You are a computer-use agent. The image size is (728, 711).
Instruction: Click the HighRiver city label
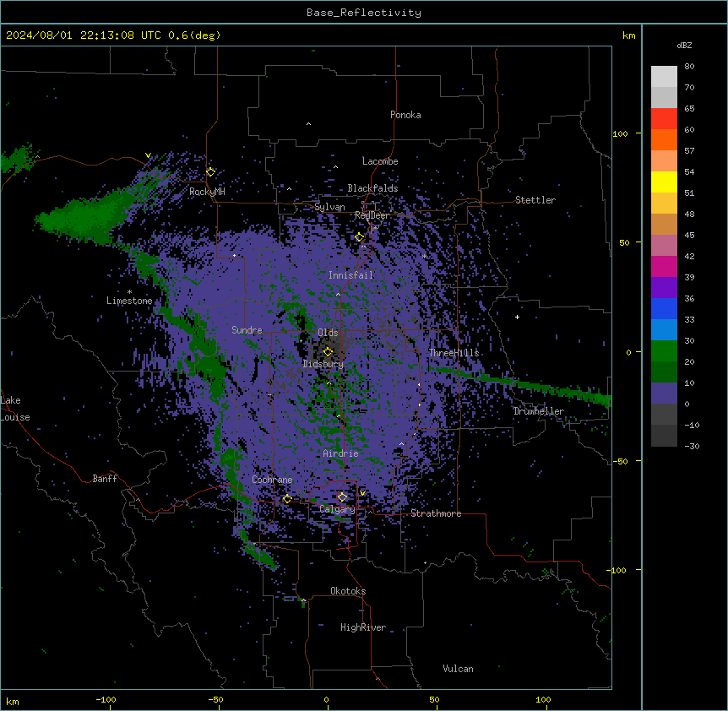click(x=363, y=627)
